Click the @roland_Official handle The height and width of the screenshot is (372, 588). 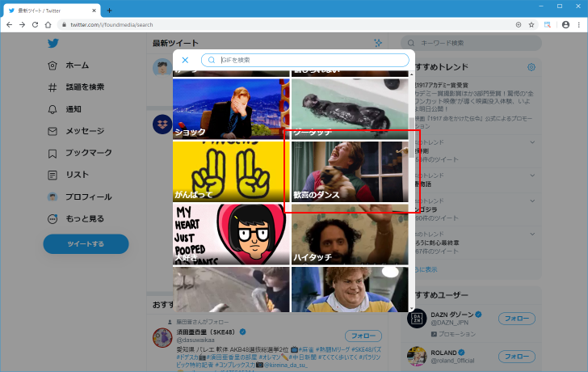click(452, 361)
